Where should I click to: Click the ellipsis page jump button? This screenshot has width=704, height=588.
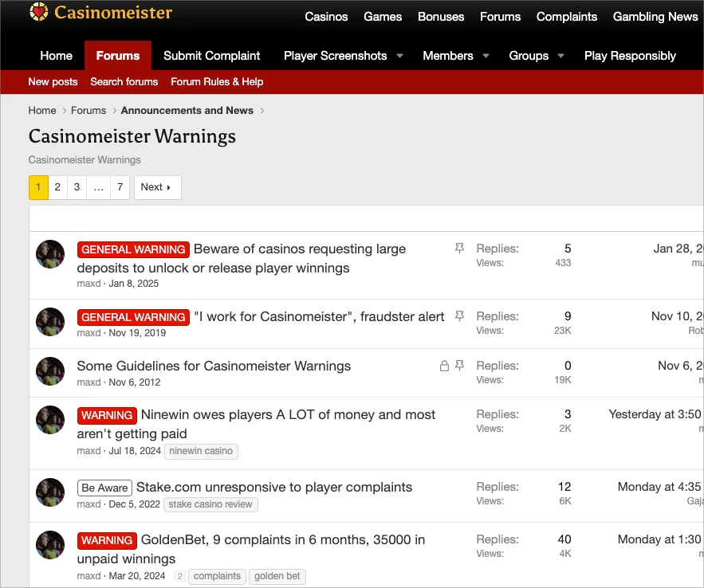point(98,187)
